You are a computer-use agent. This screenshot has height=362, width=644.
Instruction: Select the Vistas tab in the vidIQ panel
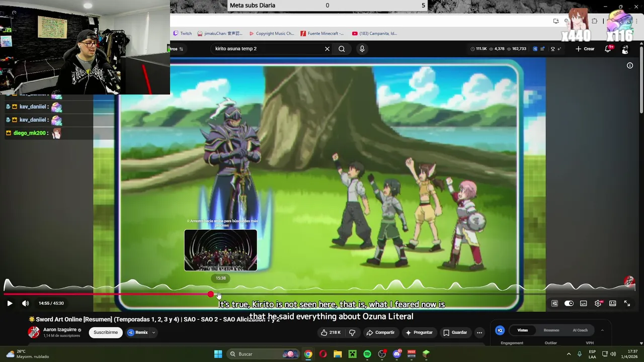tap(523, 330)
